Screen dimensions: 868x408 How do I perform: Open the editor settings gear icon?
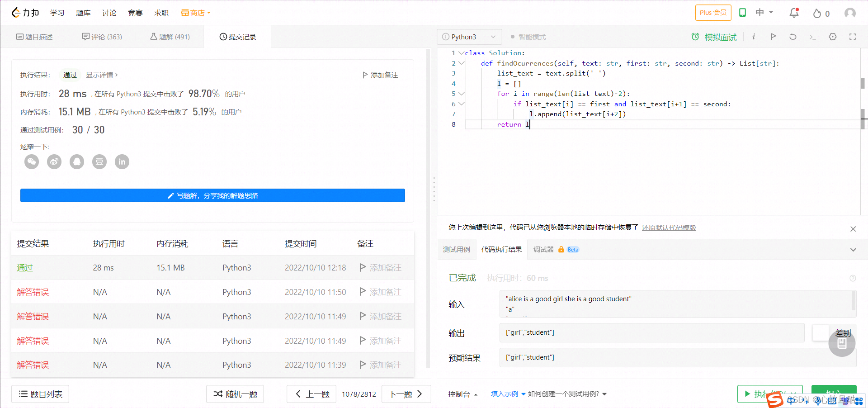[832, 37]
